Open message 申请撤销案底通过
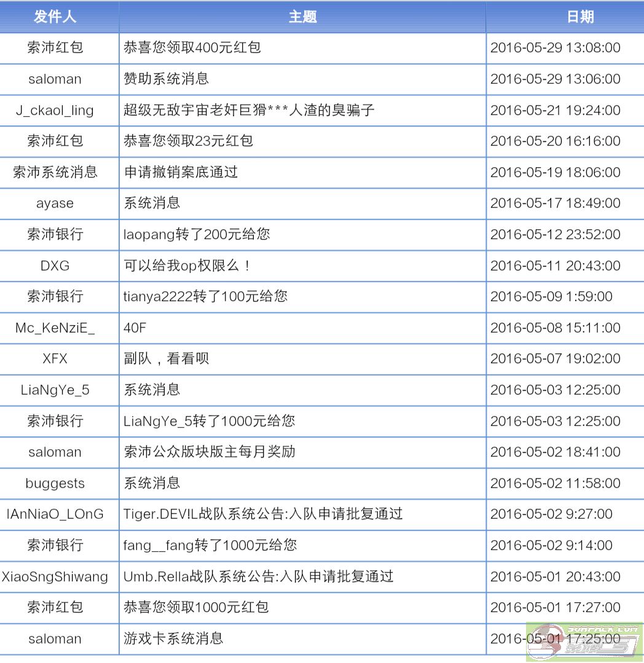Screen dimensions: 644x663 [x=181, y=172]
